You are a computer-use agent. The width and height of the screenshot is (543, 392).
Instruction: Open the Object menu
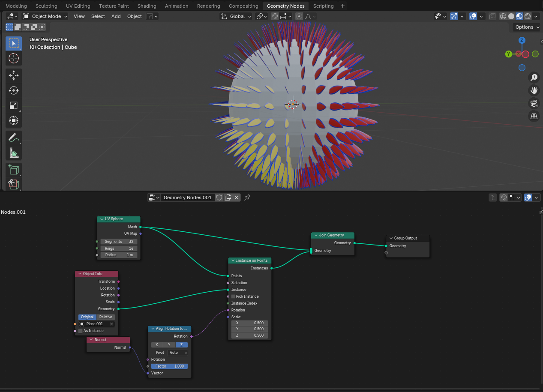pyautogui.click(x=135, y=16)
